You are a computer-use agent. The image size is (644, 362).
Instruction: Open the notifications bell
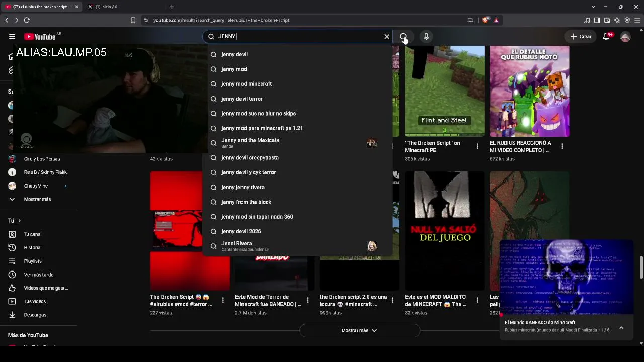tap(606, 36)
